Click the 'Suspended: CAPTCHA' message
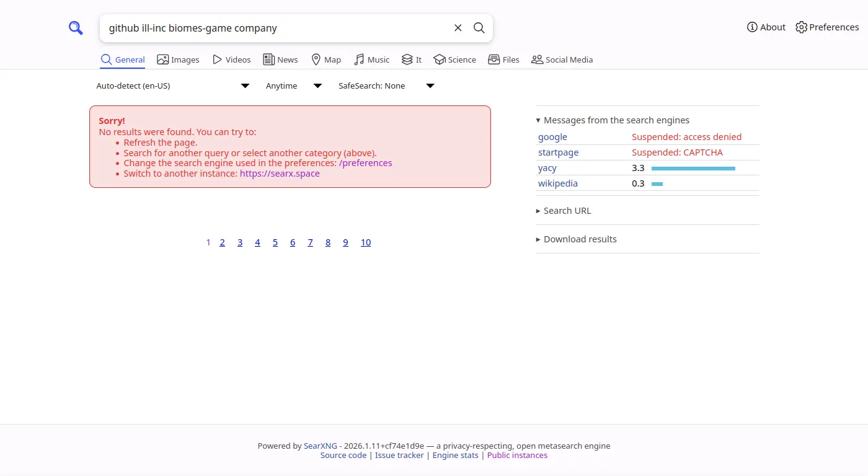The width and height of the screenshot is (868, 476). (677, 152)
